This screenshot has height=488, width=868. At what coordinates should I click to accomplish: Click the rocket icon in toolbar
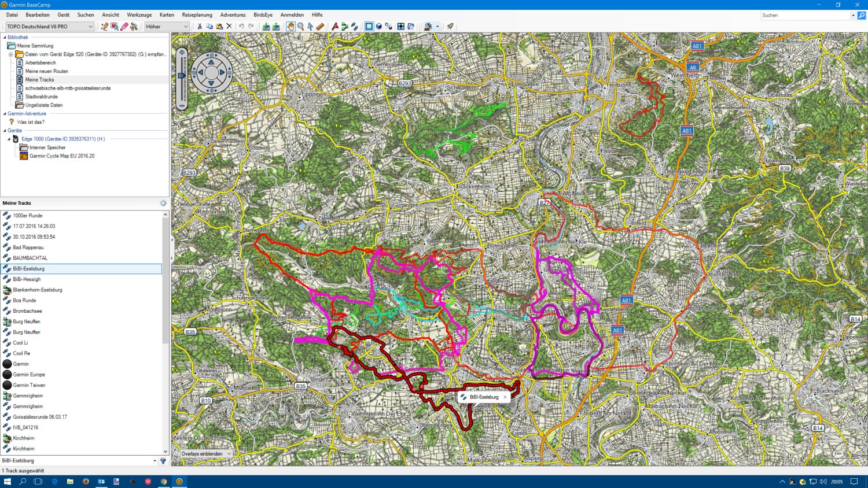click(x=450, y=27)
